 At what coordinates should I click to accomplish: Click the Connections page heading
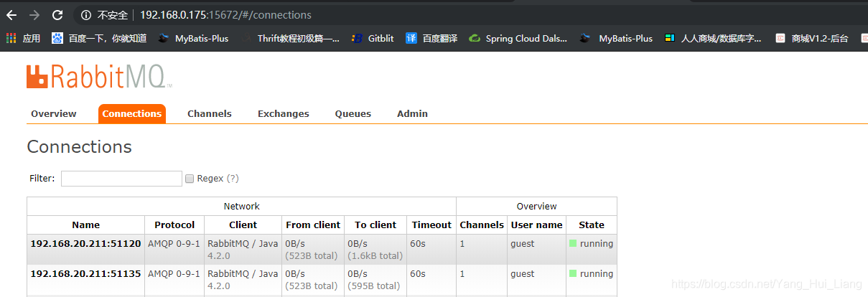pyautogui.click(x=80, y=147)
